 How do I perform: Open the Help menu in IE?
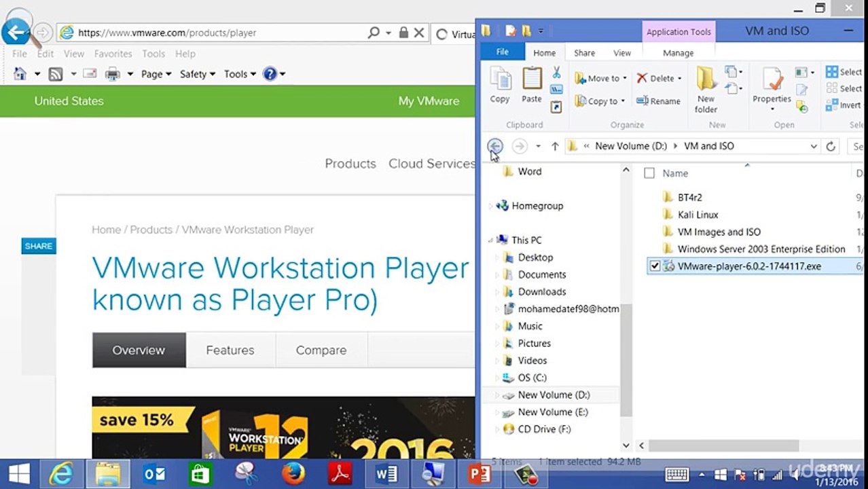coord(185,54)
